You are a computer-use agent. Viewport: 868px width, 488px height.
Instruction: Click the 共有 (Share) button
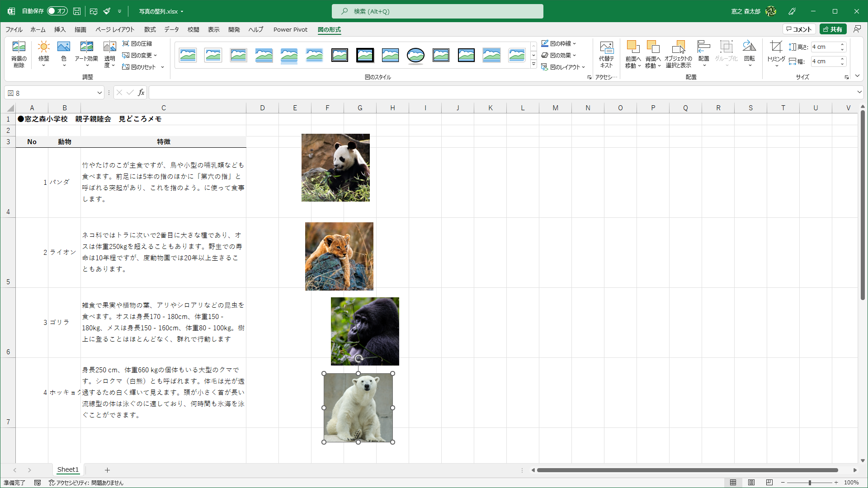point(833,29)
